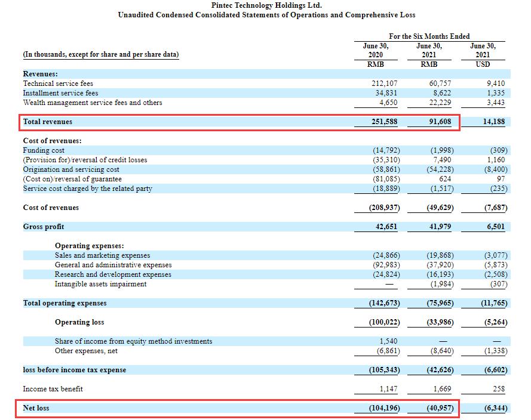
Task: Click 'Share of income from equity method investments'
Action: 133,341
